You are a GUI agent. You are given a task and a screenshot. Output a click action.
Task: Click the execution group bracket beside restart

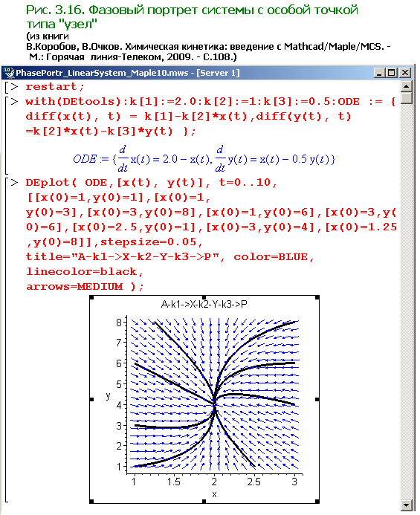point(6,87)
